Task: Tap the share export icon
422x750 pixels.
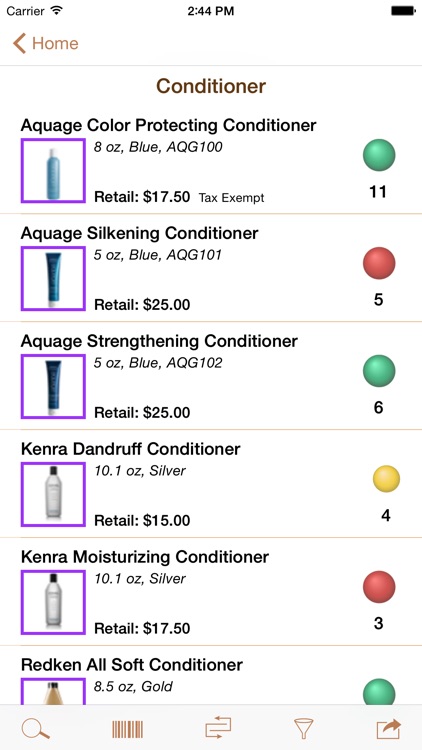Action: click(x=389, y=729)
